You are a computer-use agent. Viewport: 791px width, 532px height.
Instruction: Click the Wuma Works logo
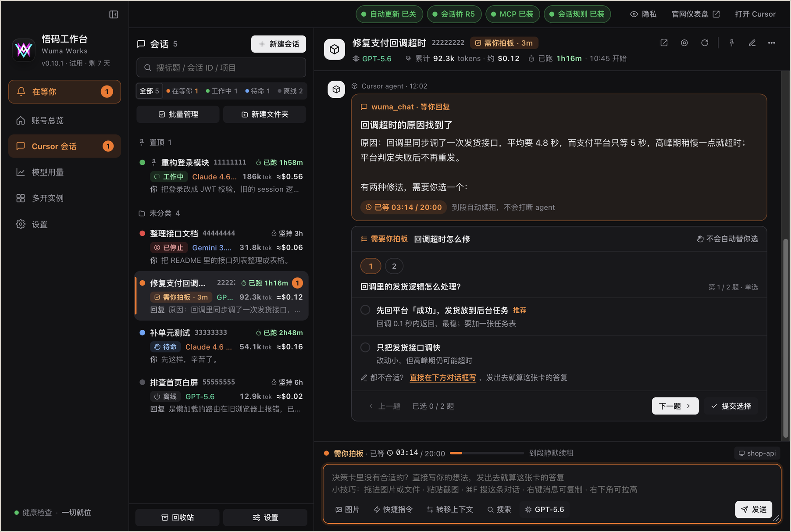click(x=24, y=50)
